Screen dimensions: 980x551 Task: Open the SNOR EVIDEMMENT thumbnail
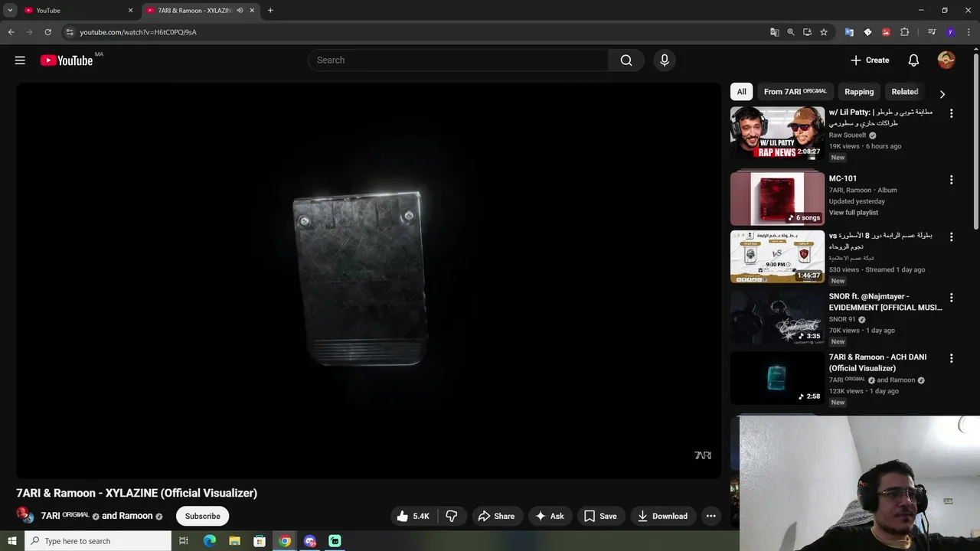point(777,318)
